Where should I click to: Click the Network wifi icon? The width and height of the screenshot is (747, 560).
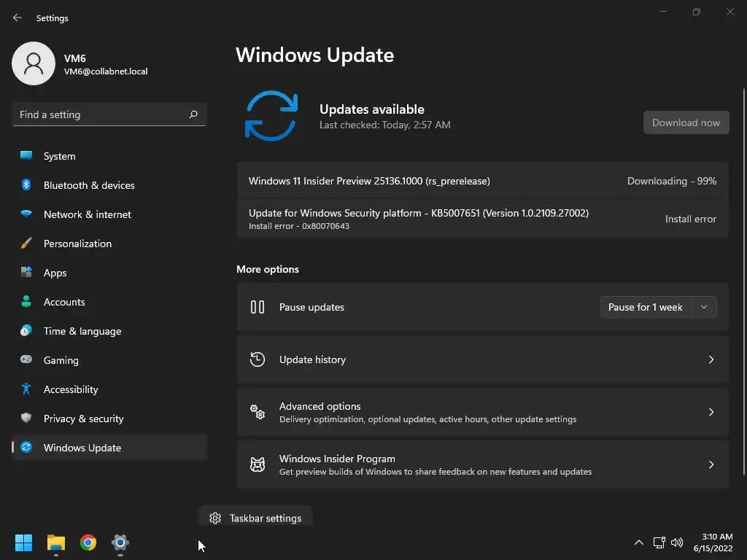tap(26, 214)
